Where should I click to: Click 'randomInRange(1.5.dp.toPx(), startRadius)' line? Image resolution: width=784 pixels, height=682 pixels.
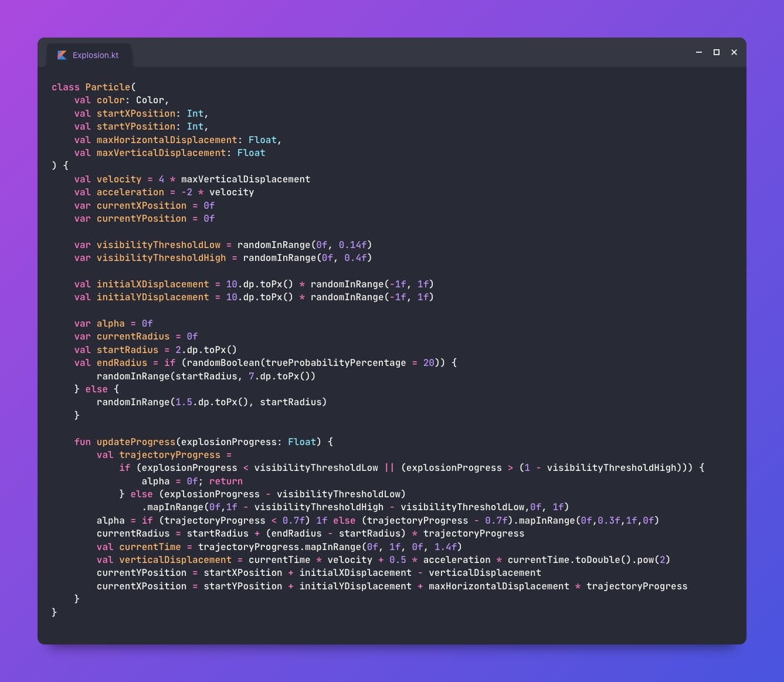(212, 402)
